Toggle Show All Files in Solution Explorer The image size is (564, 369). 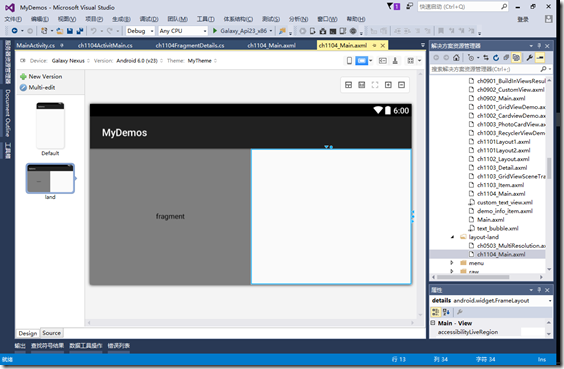click(x=516, y=58)
